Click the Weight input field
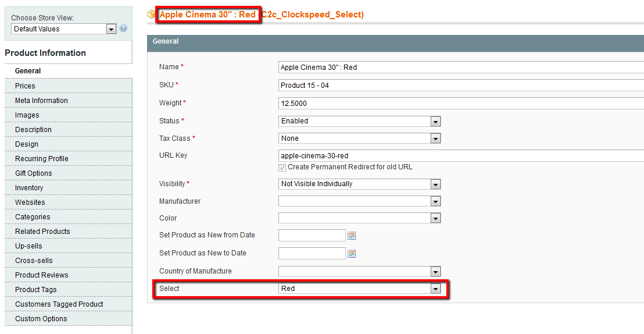The height and width of the screenshot is (334, 644). pos(461,103)
